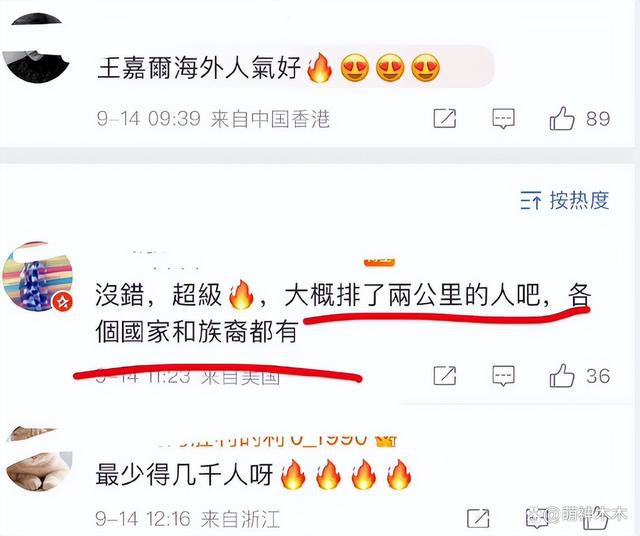Tap the orange verified badge on the avatar
This screenshot has width=640, height=536.
click(x=63, y=302)
